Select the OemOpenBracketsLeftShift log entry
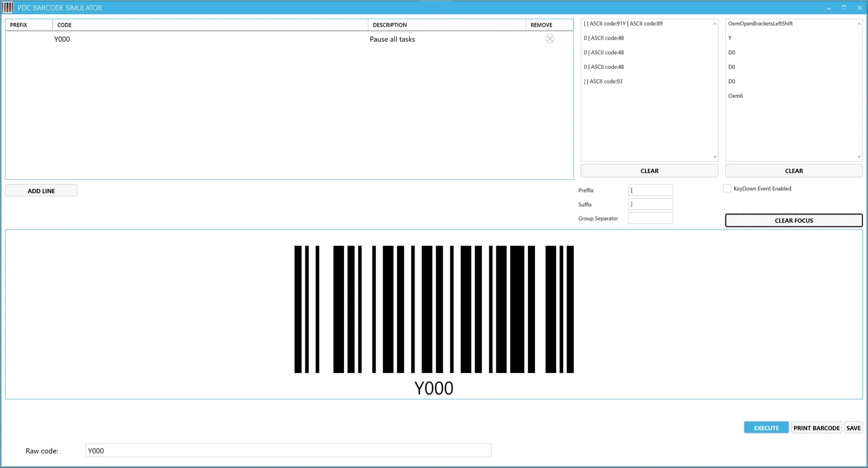 tap(760, 23)
